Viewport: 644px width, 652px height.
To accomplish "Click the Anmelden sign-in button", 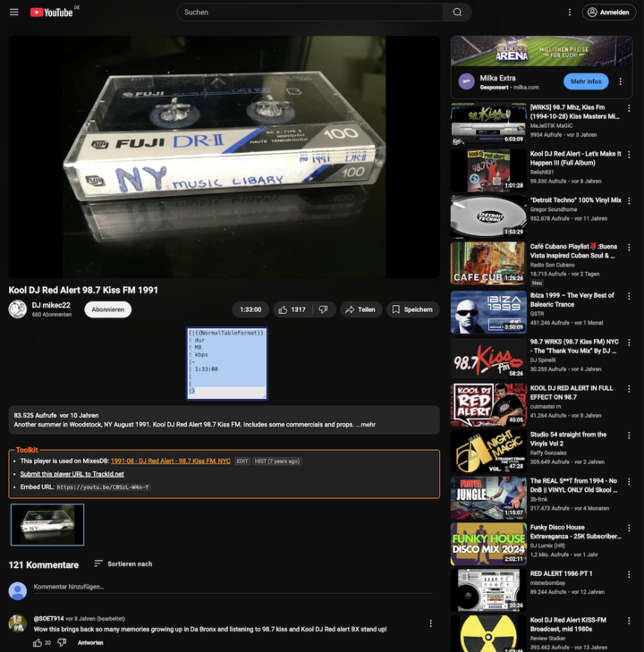I will click(608, 12).
